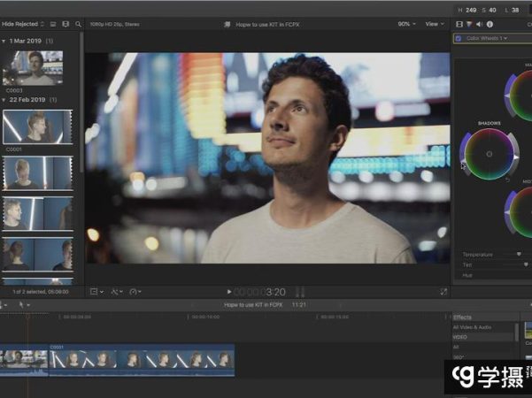Viewport: 532px width, 398px height.
Task: Click the first clip at timeline start
Action: tap(24, 360)
